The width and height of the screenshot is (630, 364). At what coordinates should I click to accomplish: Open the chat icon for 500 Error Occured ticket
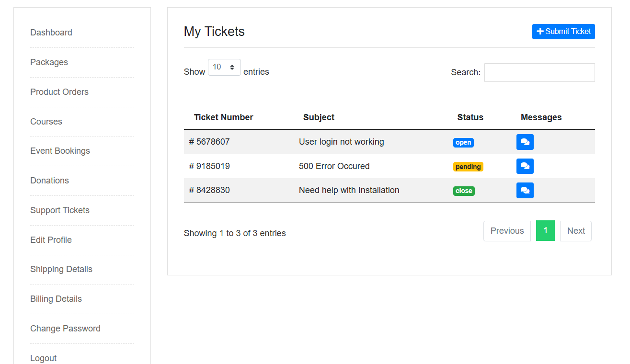525,166
